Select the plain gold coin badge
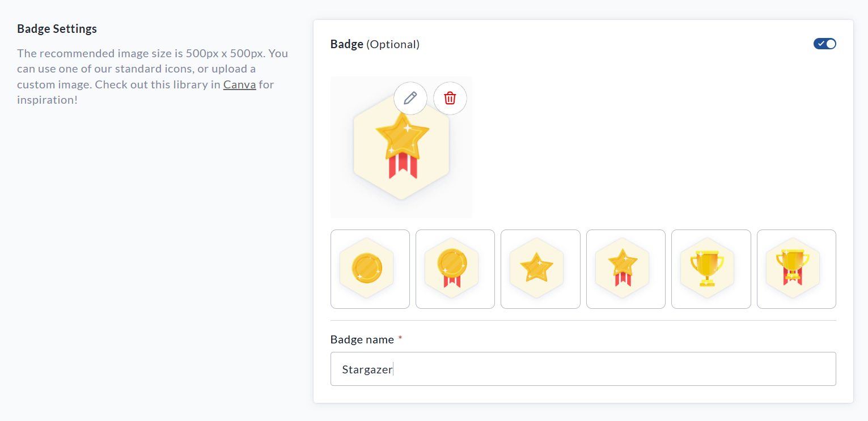Image resolution: width=868 pixels, height=421 pixels. coord(370,269)
